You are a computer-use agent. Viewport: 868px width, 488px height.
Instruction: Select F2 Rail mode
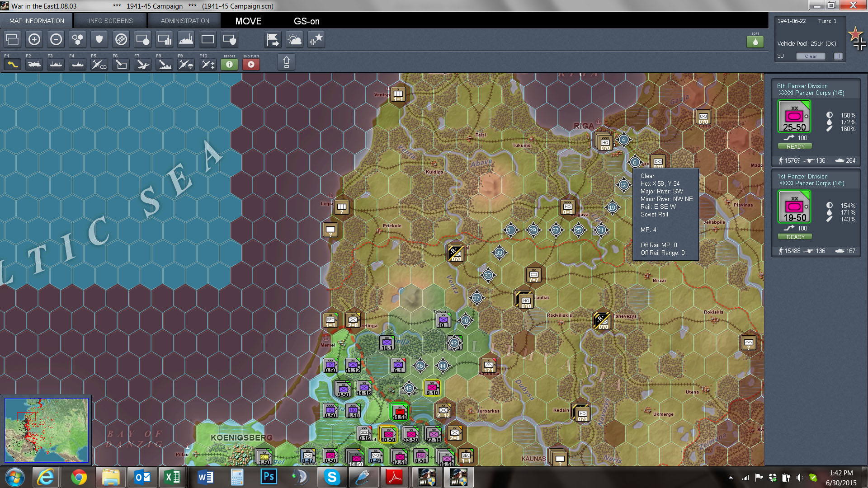34,65
